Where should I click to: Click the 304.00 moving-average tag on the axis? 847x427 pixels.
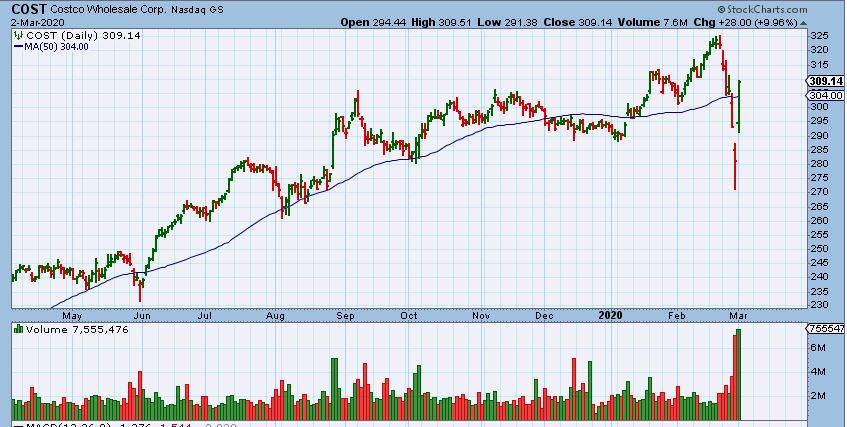pyautogui.click(x=826, y=95)
